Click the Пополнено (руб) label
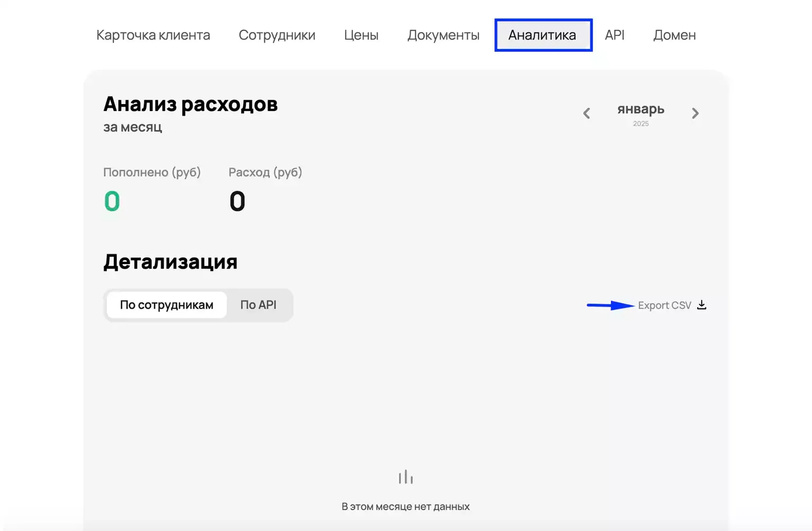 [x=152, y=172]
